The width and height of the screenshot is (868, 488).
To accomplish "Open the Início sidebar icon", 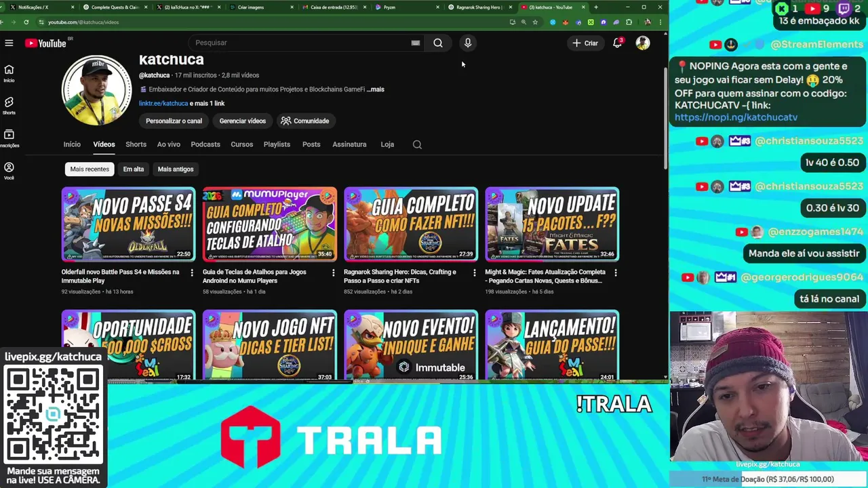I will (9, 73).
